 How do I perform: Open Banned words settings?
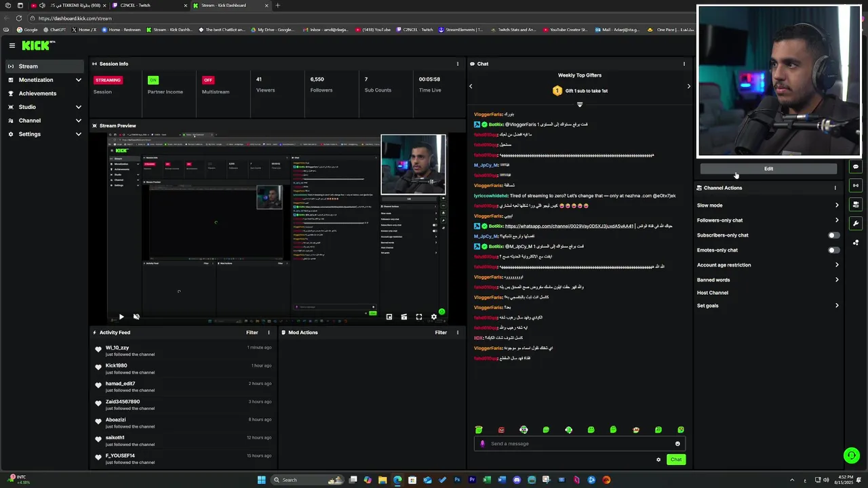[x=768, y=280]
